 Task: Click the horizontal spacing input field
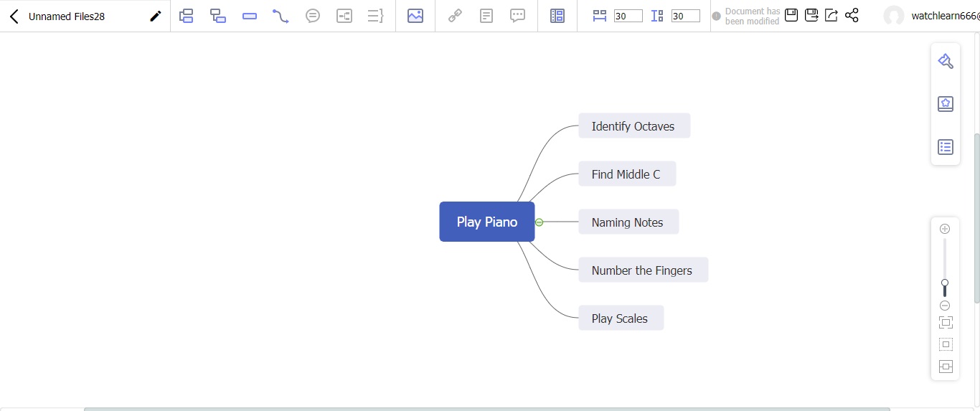[x=628, y=16]
